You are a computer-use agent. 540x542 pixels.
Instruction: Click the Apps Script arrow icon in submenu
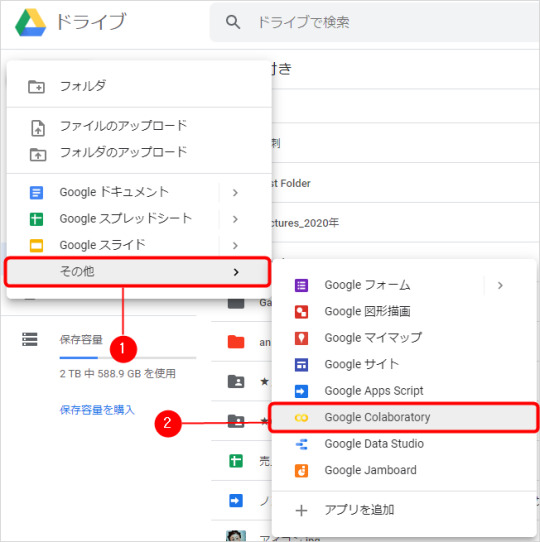pos(301,391)
